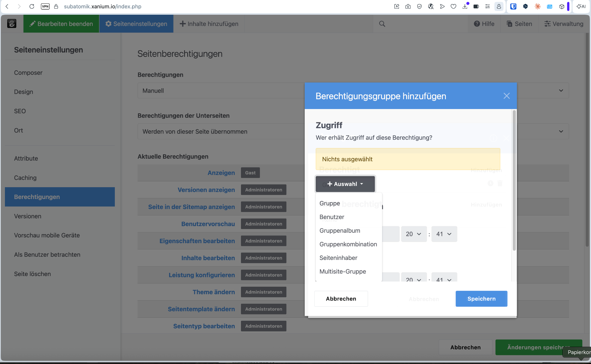Open the Seiten panel
Screen dimensions: 591x364
point(519,24)
